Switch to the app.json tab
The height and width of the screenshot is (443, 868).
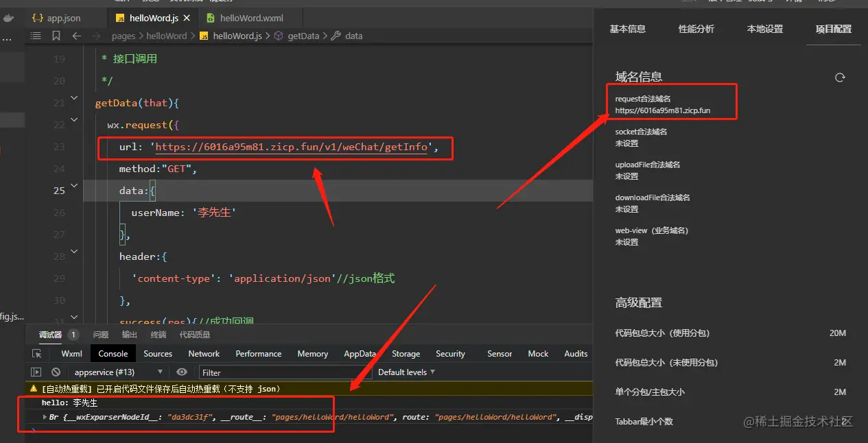click(57, 18)
